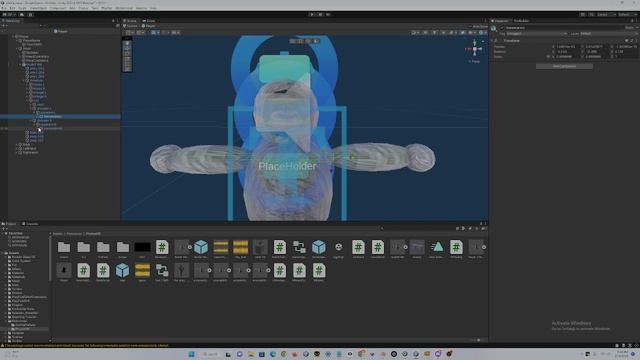640x360 pixels.
Task: Open the Account dropdown at the top left
Action: [9, 14]
